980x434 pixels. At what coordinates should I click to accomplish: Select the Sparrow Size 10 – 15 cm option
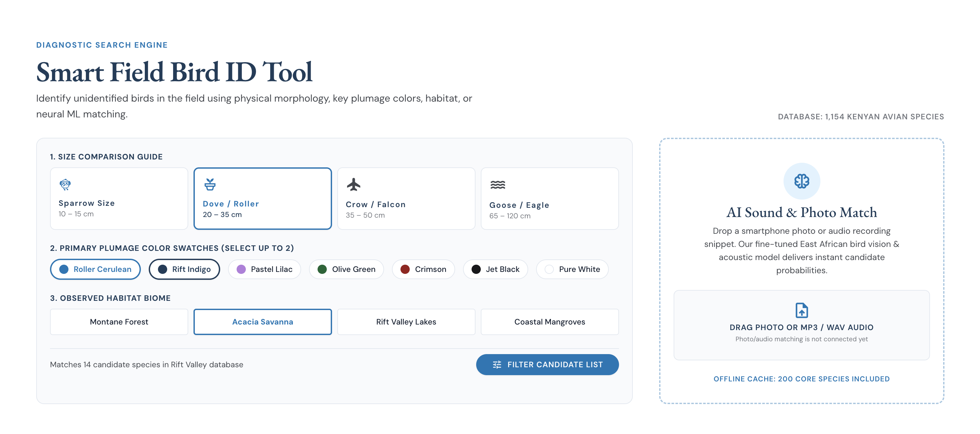pyautogui.click(x=119, y=198)
